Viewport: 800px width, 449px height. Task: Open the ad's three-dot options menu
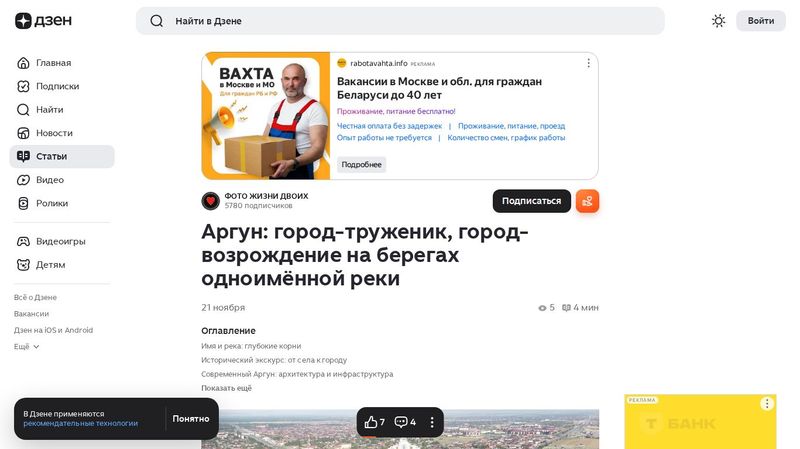[588, 63]
